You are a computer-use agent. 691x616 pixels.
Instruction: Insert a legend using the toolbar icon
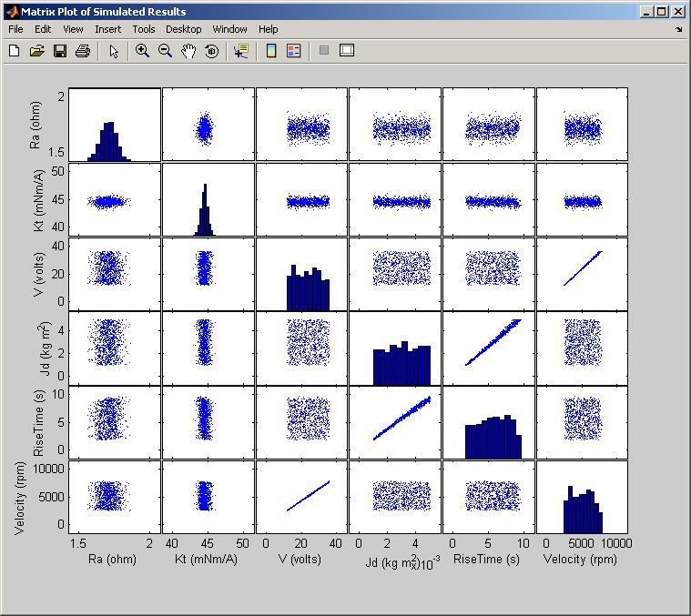point(293,51)
